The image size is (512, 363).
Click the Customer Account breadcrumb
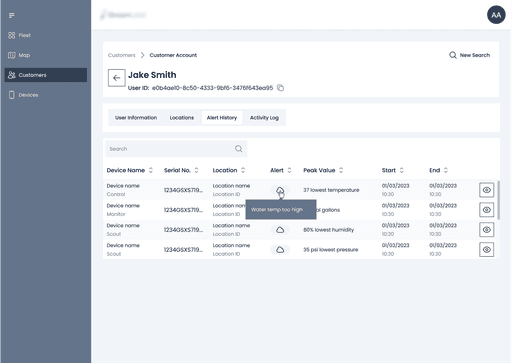173,55
